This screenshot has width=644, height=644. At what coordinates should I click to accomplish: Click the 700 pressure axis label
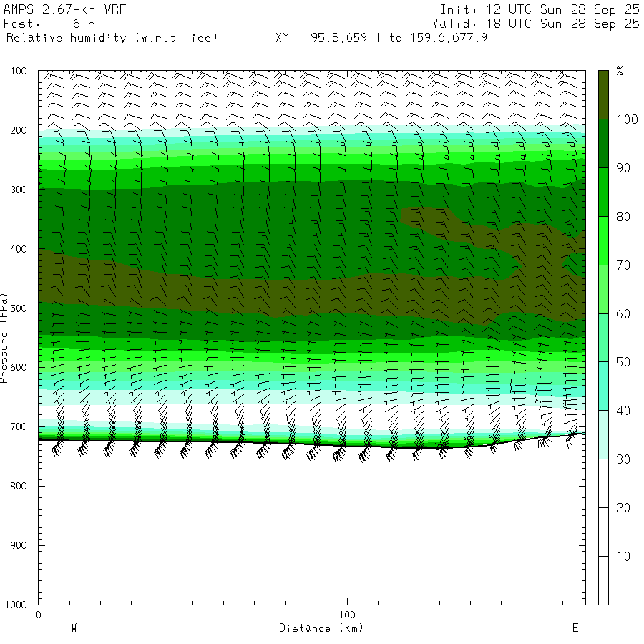tap(19, 426)
